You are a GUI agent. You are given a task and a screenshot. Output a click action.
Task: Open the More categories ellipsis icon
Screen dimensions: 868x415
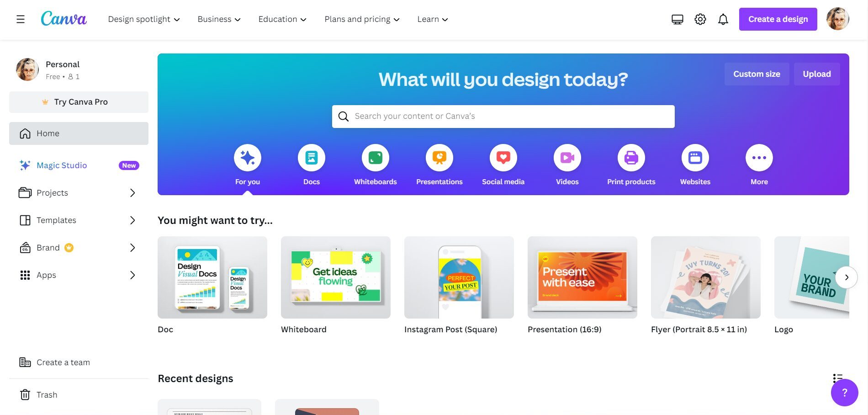pyautogui.click(x=759, y=158)
